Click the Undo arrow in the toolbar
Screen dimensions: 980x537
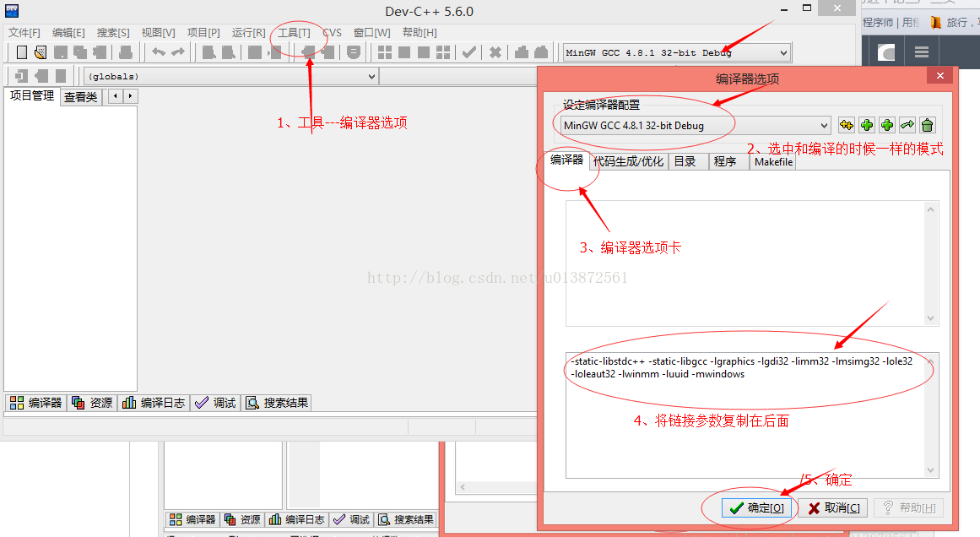[x=159, y=52]
